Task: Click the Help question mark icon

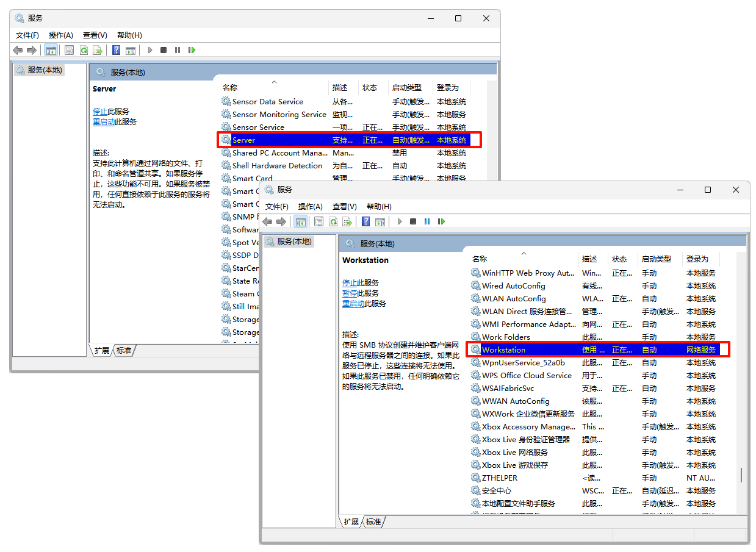Action: (x=116, y=50)
